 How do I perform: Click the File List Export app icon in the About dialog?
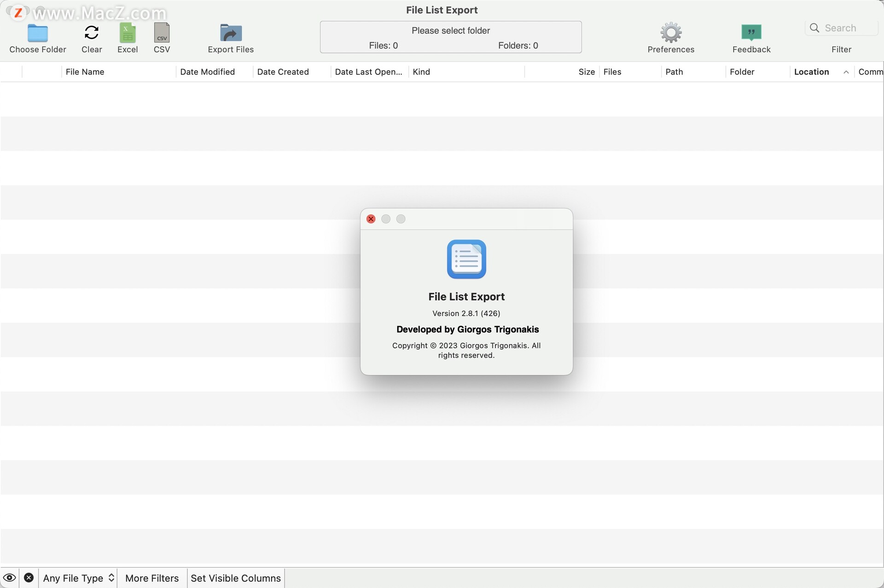click(466, 259)
